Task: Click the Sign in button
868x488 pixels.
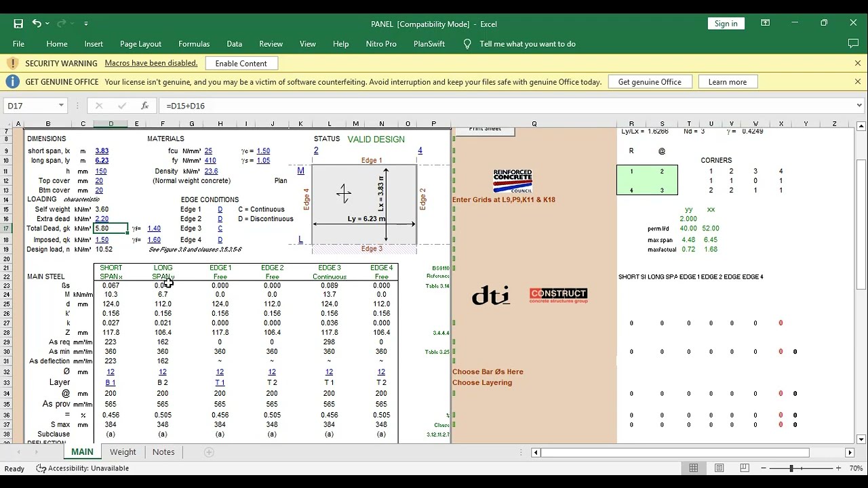Action: [x=726, y=24]
